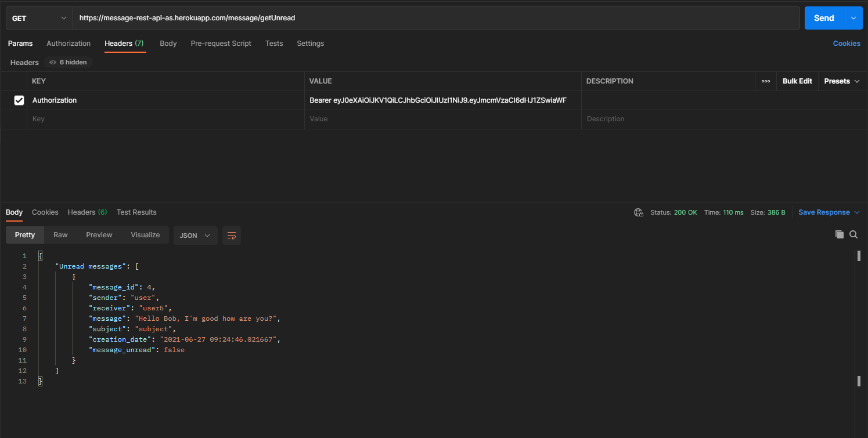Copy the response body using the copy icon
This screenshot has width=868, height=438.
pos(839,234)
